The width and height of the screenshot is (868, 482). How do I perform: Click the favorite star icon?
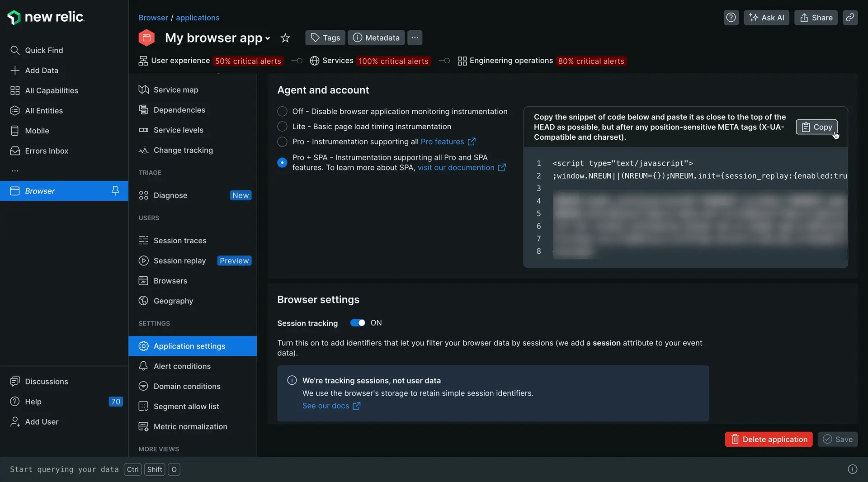coord(285,38)
